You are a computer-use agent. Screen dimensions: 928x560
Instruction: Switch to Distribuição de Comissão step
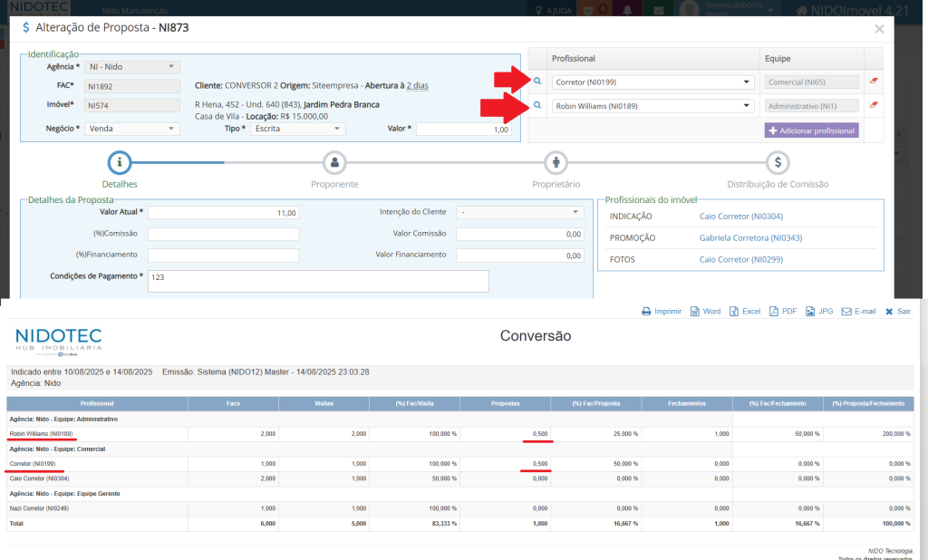point(778,163)
